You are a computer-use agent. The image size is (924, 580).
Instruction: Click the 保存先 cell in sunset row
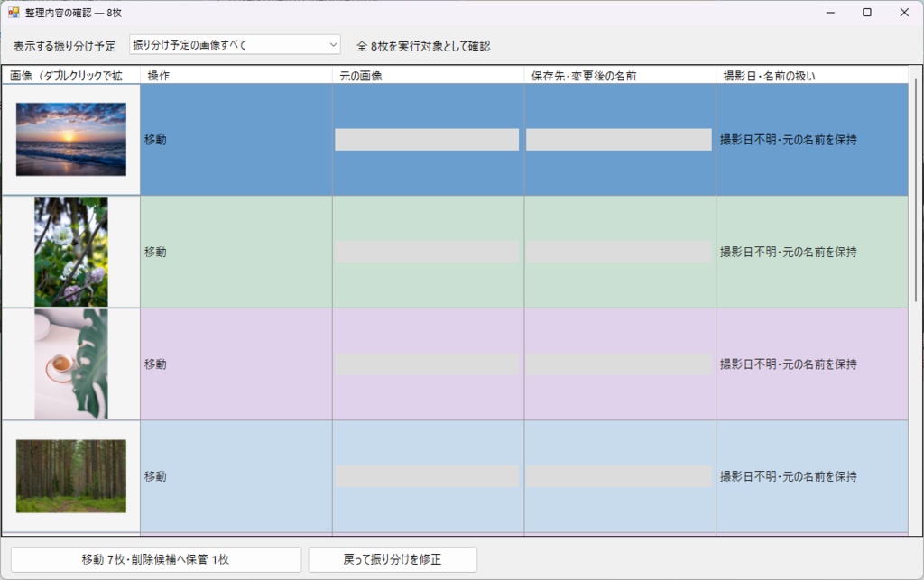(x=620, y=140)
